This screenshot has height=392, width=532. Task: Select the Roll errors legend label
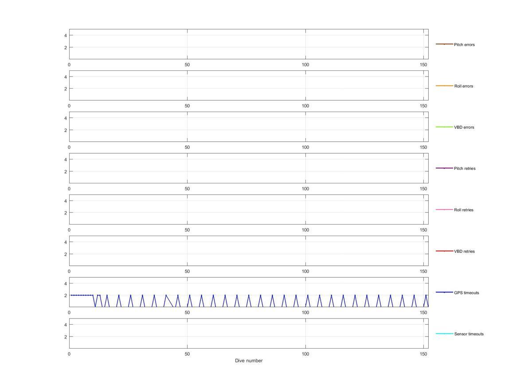[463, 86]
